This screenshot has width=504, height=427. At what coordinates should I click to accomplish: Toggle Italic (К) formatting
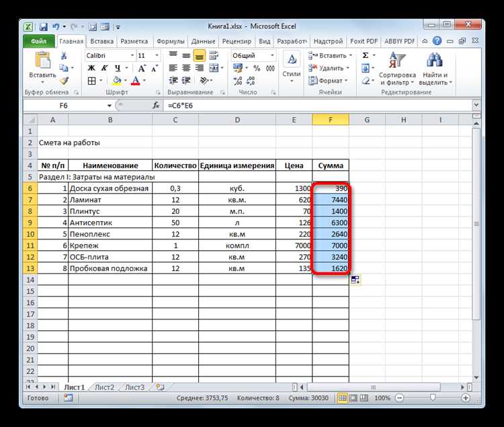[104, 68]
